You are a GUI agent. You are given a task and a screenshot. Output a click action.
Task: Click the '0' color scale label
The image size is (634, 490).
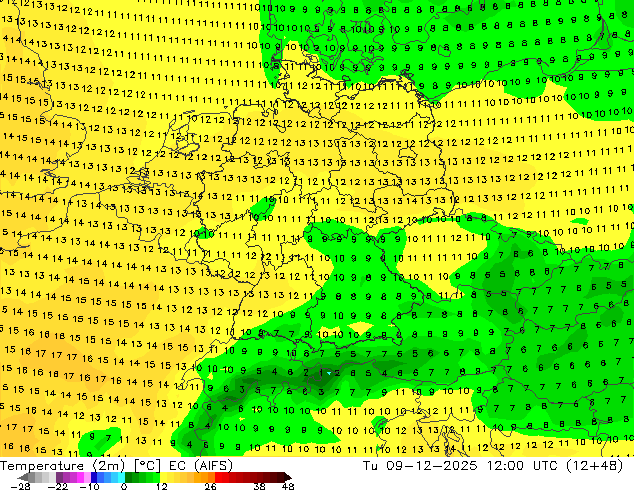coord(124,486)
